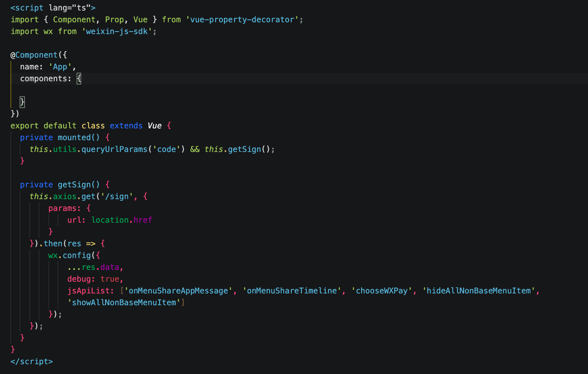Click the export keyword
Image resolution: width=588 pixels, height=374 pixels.
(25, 126)
